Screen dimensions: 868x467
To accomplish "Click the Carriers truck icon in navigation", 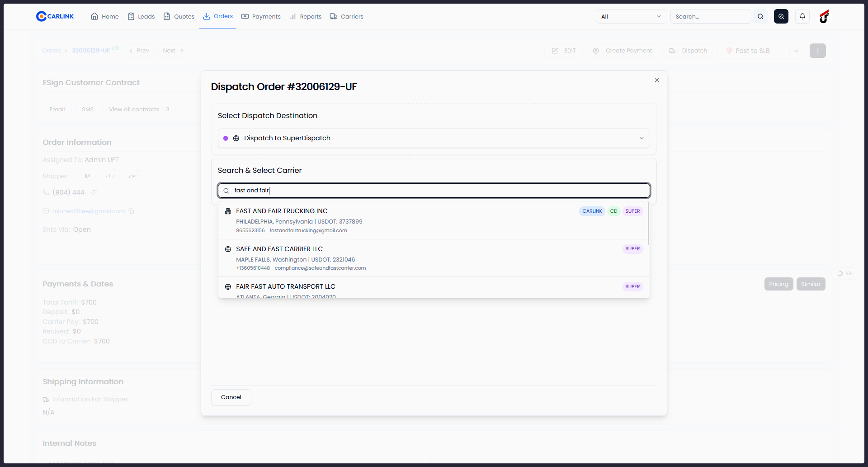I will 334,16.
